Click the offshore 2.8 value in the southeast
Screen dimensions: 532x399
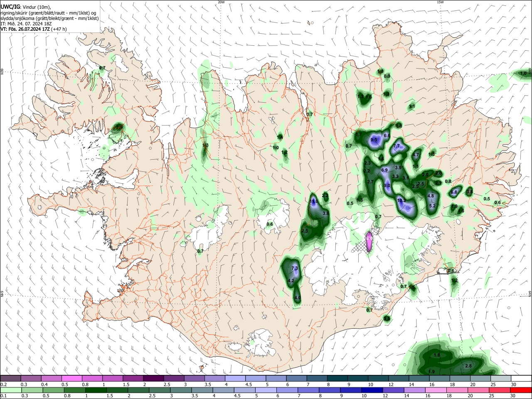pos(468,366)
